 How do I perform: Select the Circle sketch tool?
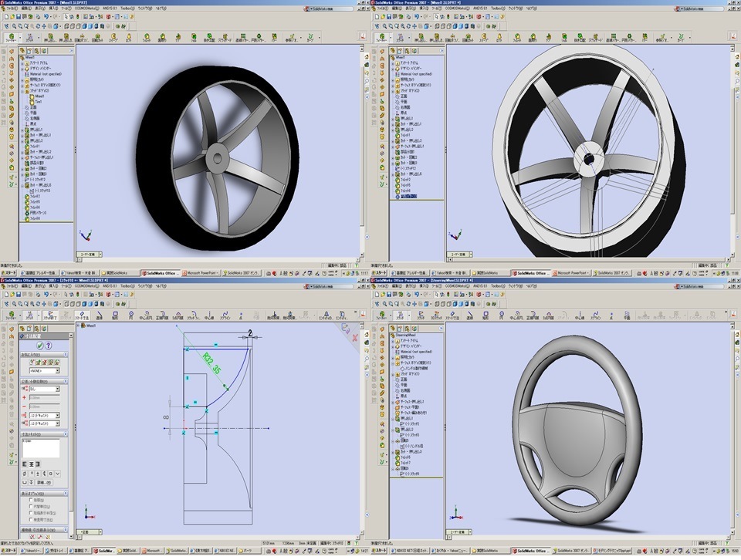(130, 314)
